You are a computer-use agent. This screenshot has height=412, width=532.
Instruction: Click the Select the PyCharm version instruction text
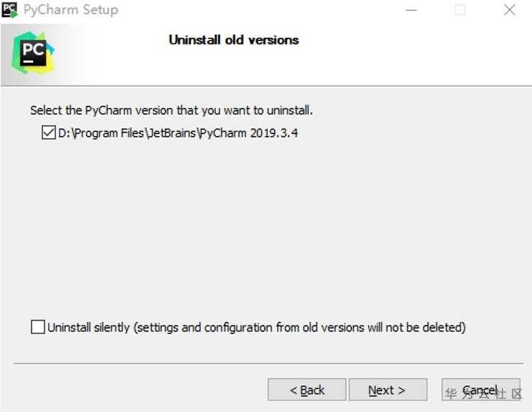171,111
